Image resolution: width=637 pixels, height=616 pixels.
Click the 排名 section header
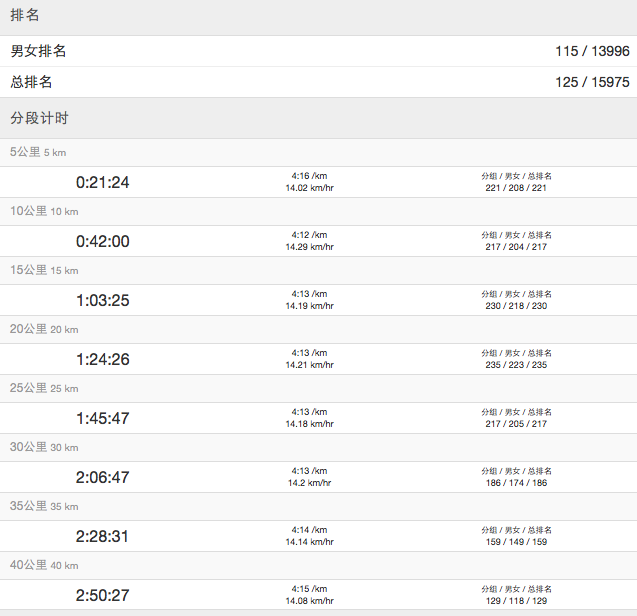point(25,15)
